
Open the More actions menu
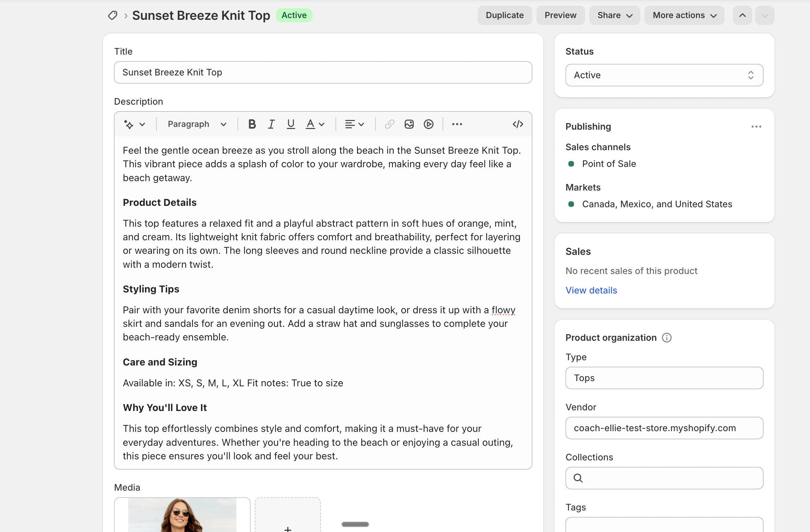(x=684, y=15)
